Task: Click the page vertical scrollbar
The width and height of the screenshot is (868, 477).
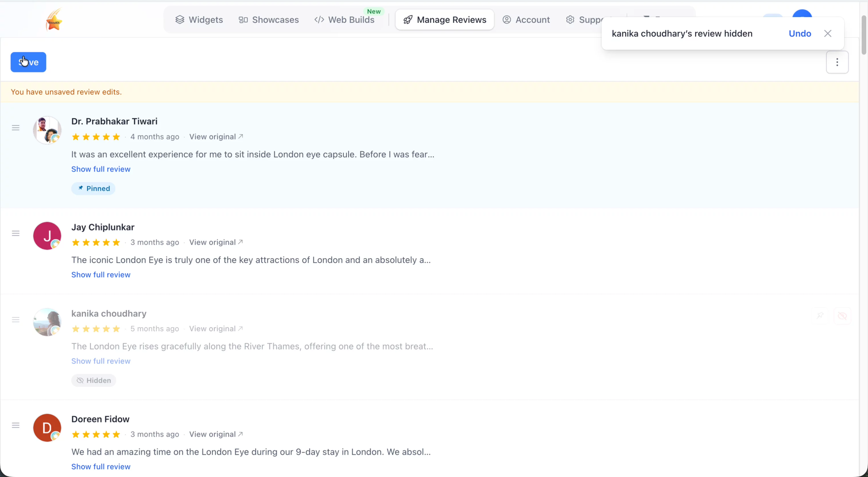Action: (864, 35)
